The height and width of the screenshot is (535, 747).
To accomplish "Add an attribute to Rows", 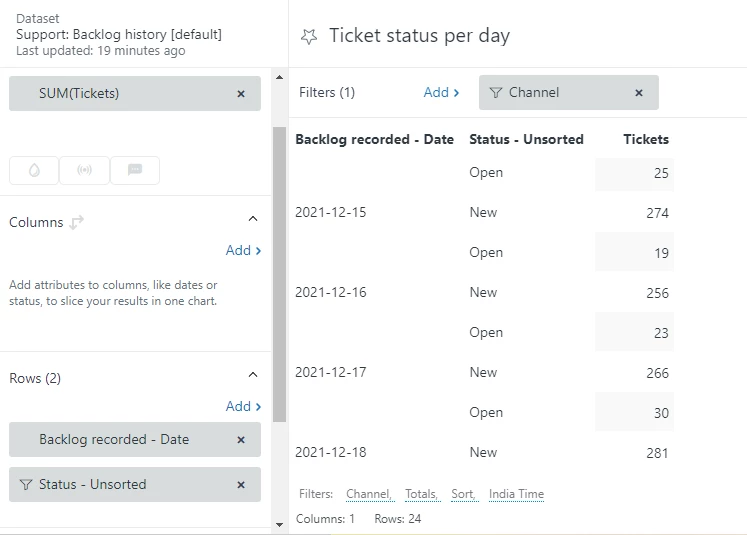I will point(243,407).
